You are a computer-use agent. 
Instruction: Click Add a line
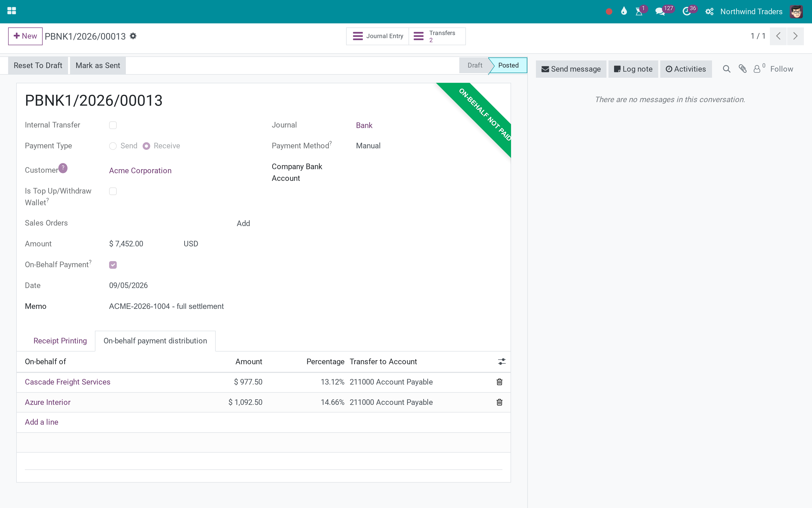[42, 422]
